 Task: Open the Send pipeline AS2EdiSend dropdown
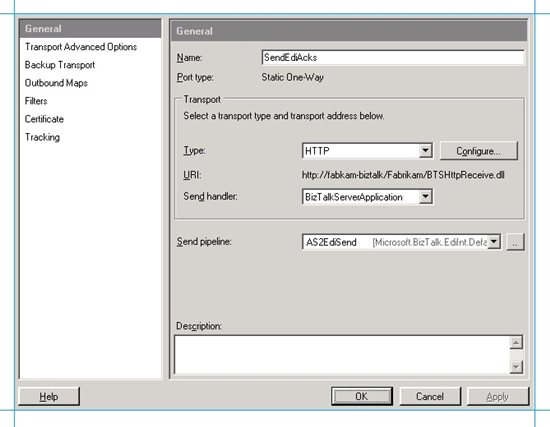[x=494, y=242]
